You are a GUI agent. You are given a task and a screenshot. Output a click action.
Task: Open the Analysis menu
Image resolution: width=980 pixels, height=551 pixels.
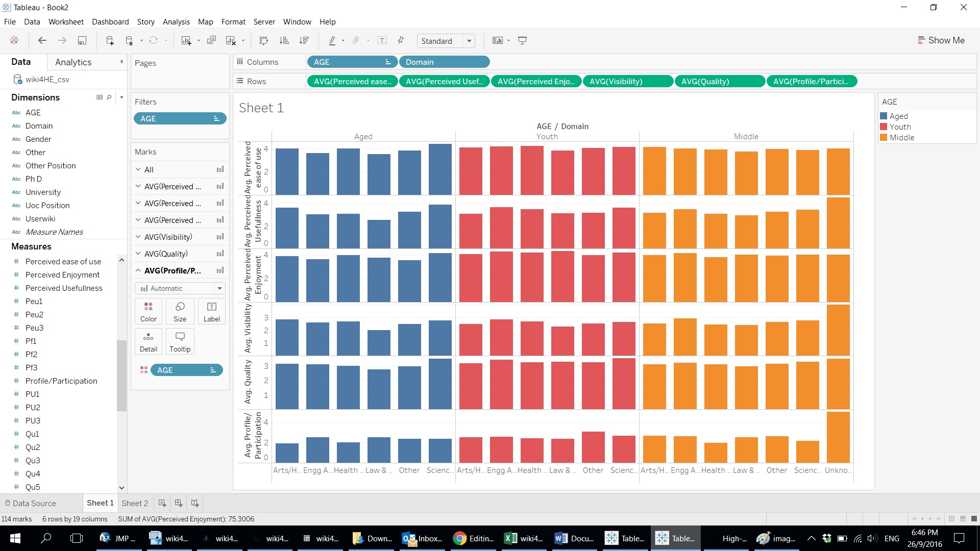coord(176,22)
